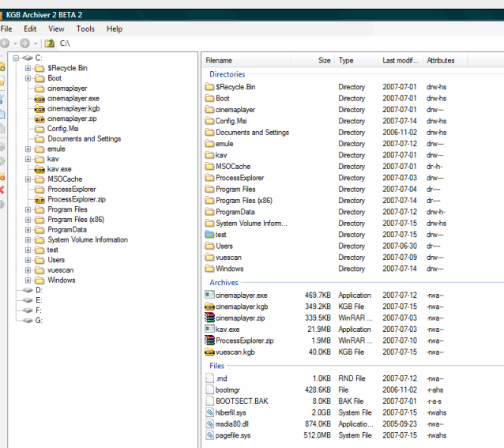Click KGB icon of kav.exe in tree
Viewport: 504px width, 448px height.
(x=39, y=169)
